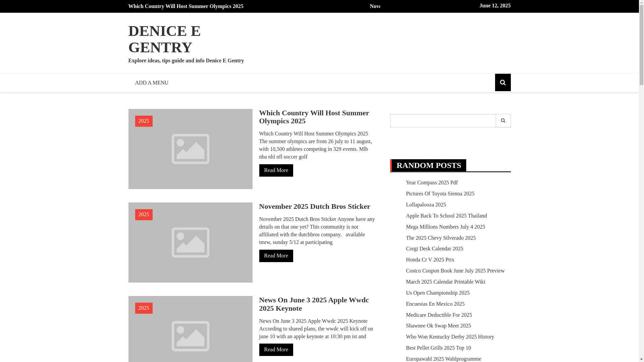Open The 2025 Chevy Silverado 2025 link
Viewport: 644px width, 362px height.
tap(441, 238)
